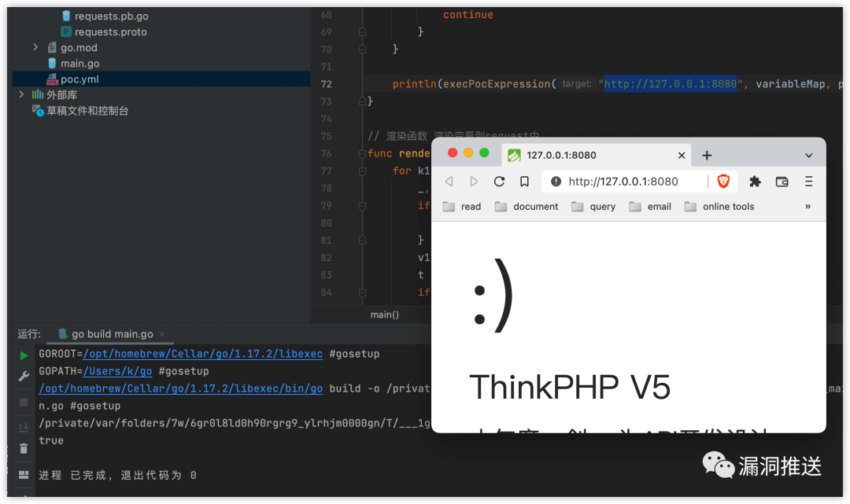Click the layout icon in run panel
Viewport: 850px width, 504px height.
(24, 475)
